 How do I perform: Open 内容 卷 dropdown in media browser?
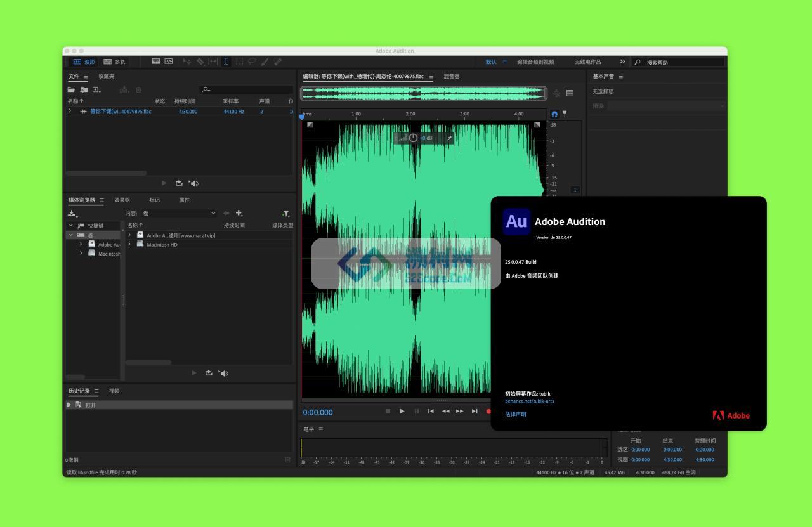click(179, 213)
